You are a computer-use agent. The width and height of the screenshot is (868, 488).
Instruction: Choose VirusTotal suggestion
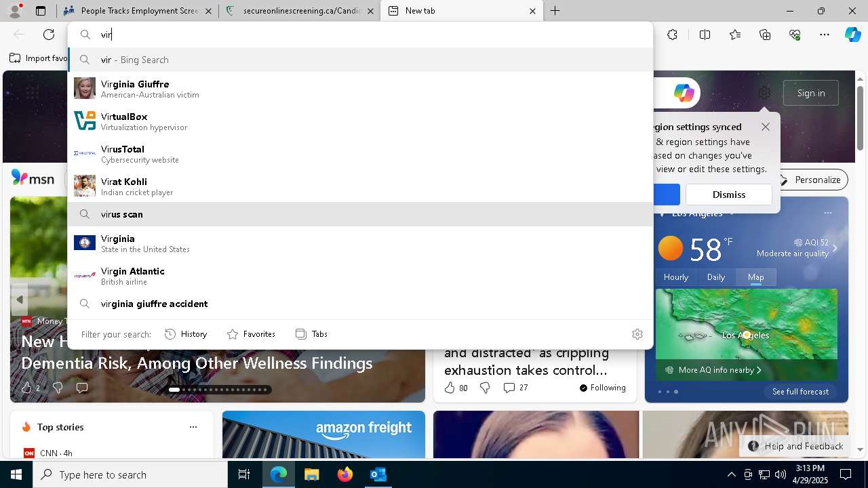pos(360,154)
